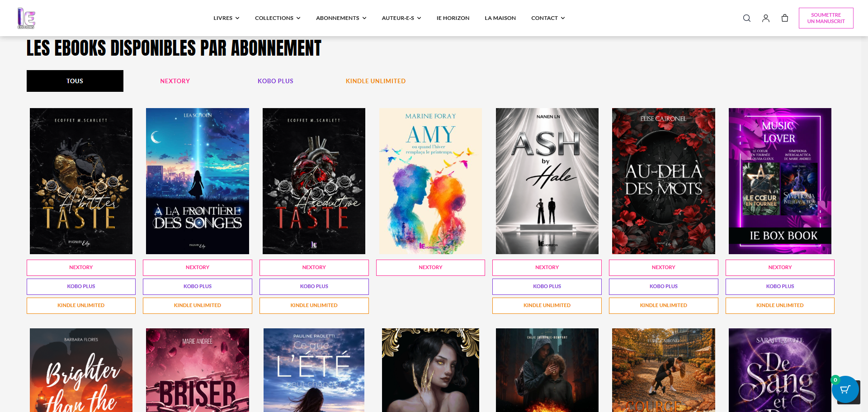Viewport: 868px width, 412px height.
Task: Open the A Bitter Taste book cover
Action: click(x=81, y=181)
